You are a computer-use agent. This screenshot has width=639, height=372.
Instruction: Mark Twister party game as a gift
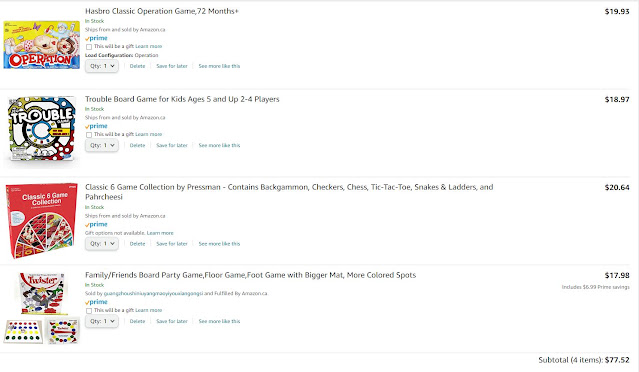[89, 311]
